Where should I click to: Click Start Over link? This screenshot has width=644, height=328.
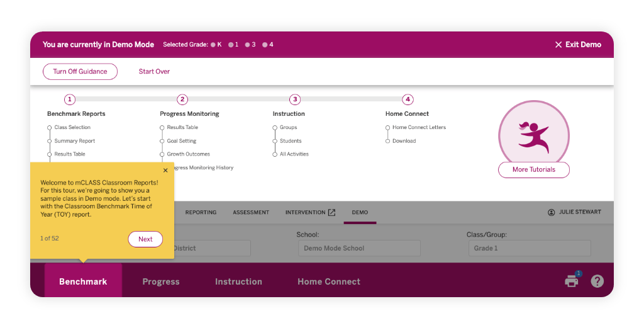tap(154, 72)
